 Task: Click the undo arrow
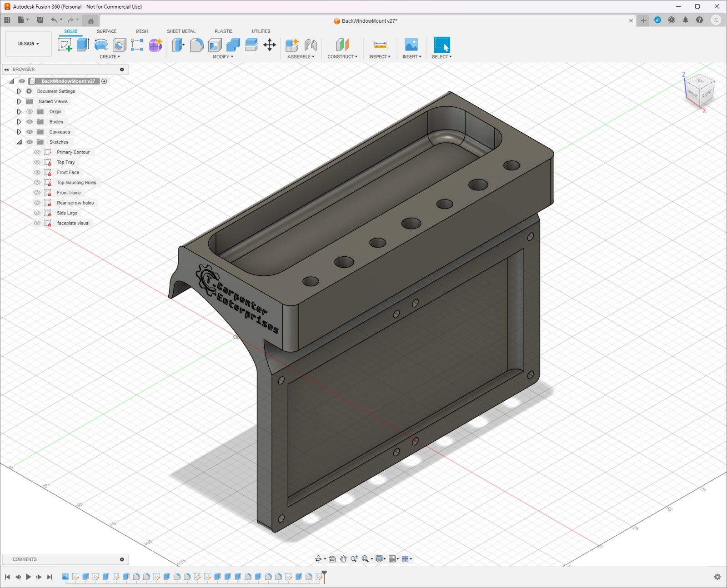tap(54, 20)
